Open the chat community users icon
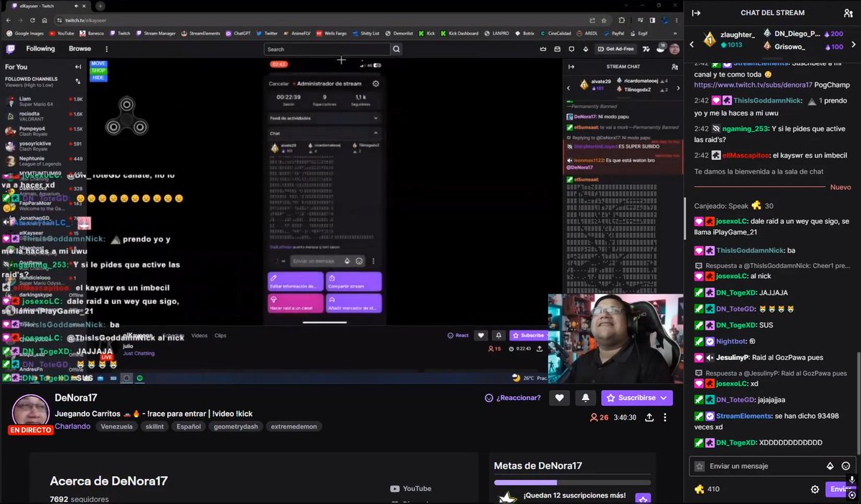The width and height of the screenshot is (861, 504). [x=849, y=13]
